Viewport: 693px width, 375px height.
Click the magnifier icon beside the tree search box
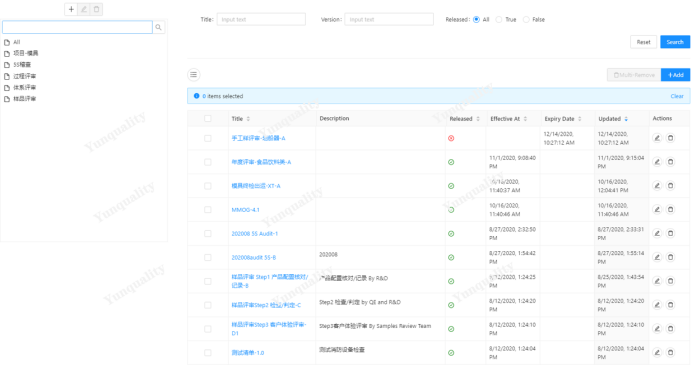[159, 27]
